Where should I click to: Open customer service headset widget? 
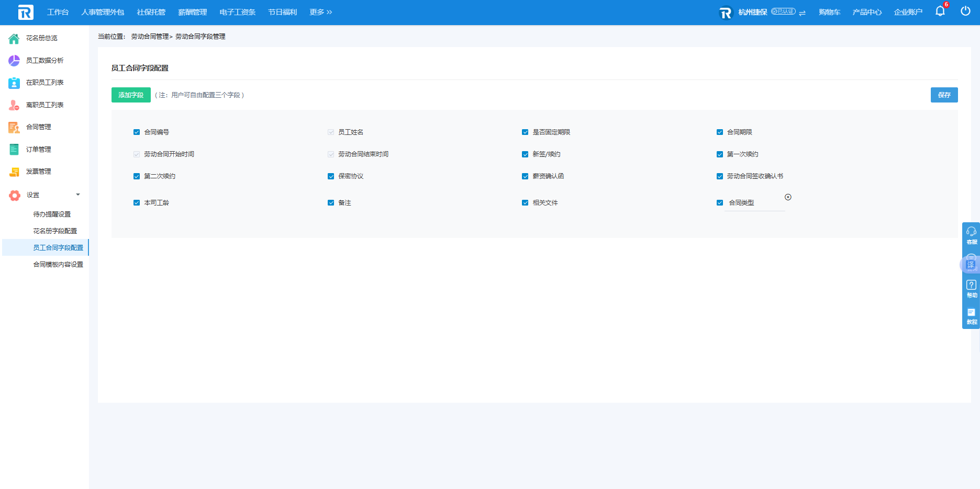pyautogui.click(x=971, y=235)
